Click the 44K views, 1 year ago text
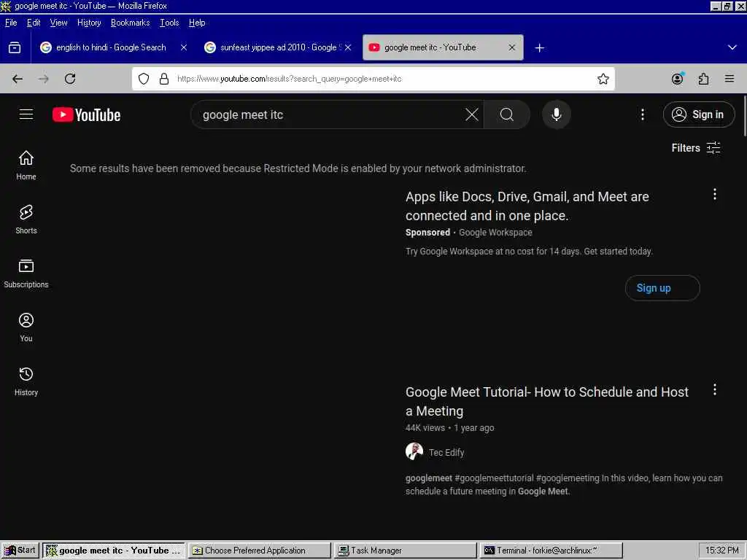Image resolution: width=747 pixels, height=560 pixels. [449, 427]
